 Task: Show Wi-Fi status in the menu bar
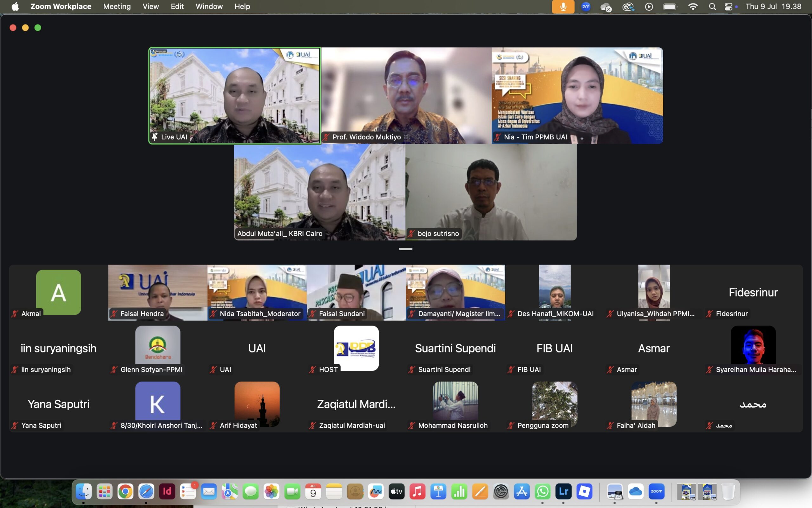693,7
